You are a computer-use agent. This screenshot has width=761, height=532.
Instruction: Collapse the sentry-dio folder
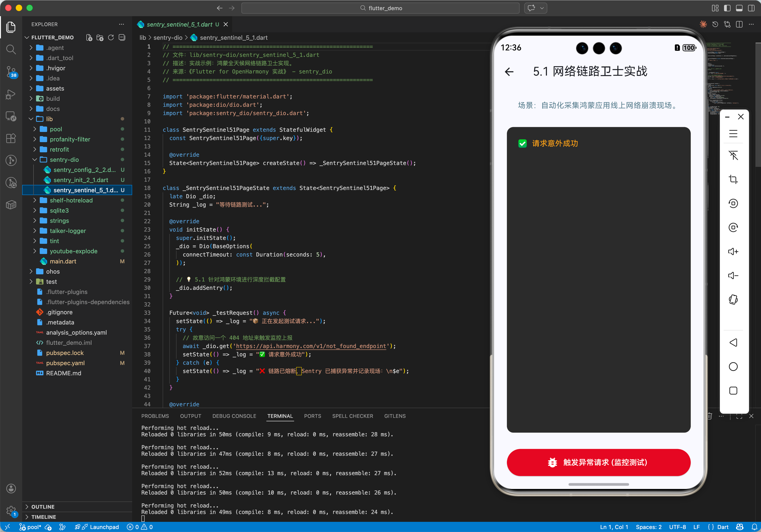click(64, 159)
